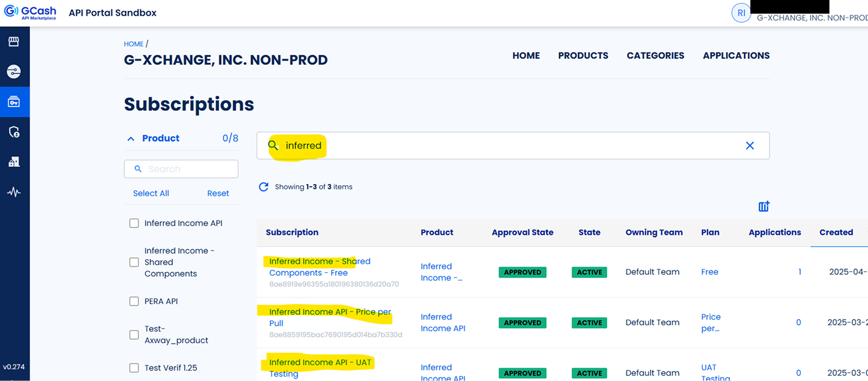Open the activity monitoring pulse sidebar icon

click(14, 192)
